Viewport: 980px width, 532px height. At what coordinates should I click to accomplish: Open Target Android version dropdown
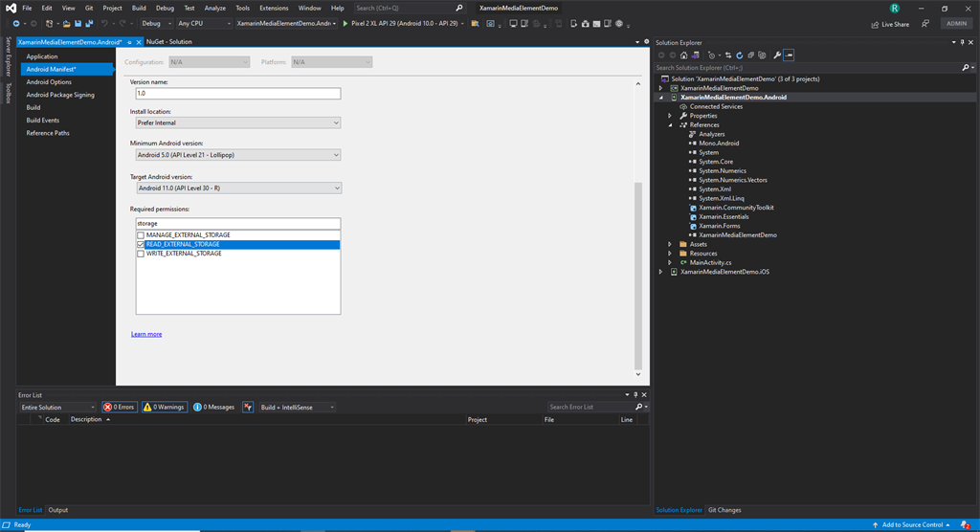click(x=238, y=188)
